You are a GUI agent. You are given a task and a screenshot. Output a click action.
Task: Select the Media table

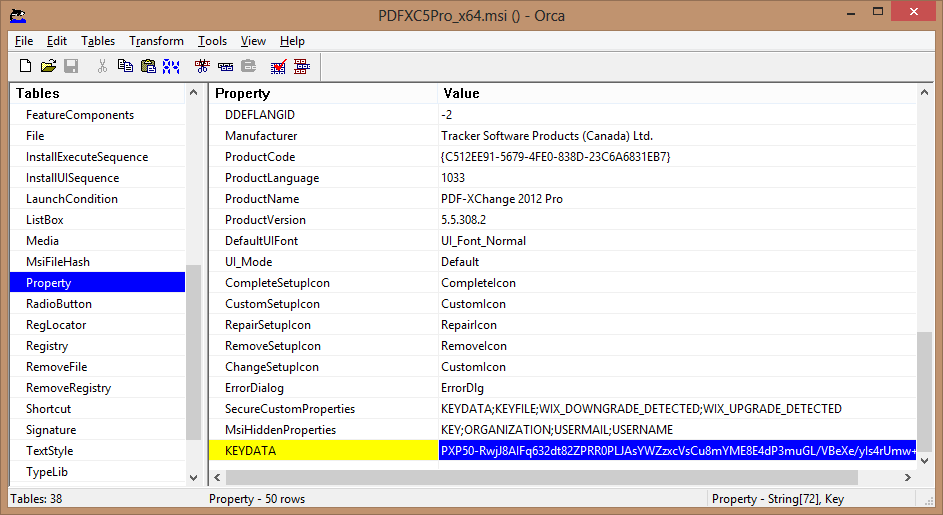97,241
